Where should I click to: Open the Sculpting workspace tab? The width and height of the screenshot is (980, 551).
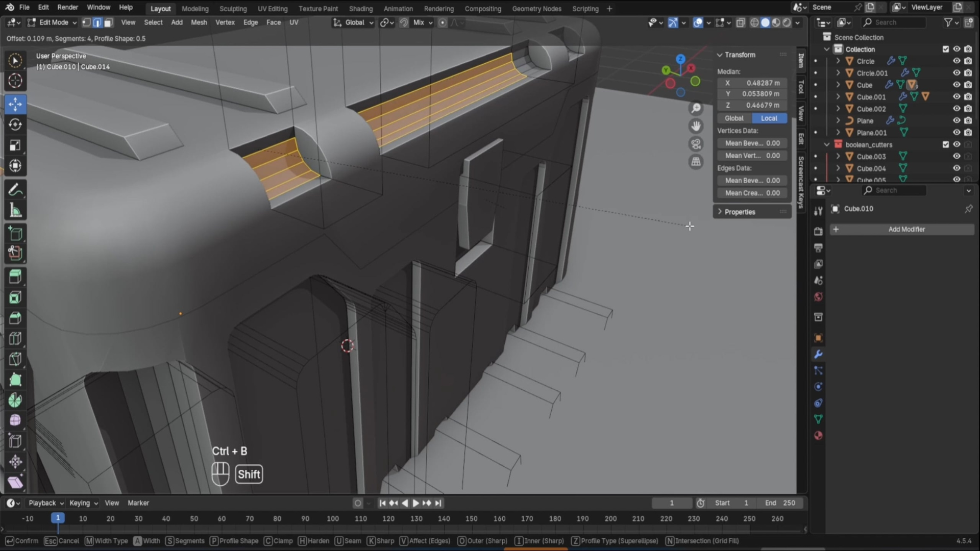pyautogui.click(x=233, y=9)
